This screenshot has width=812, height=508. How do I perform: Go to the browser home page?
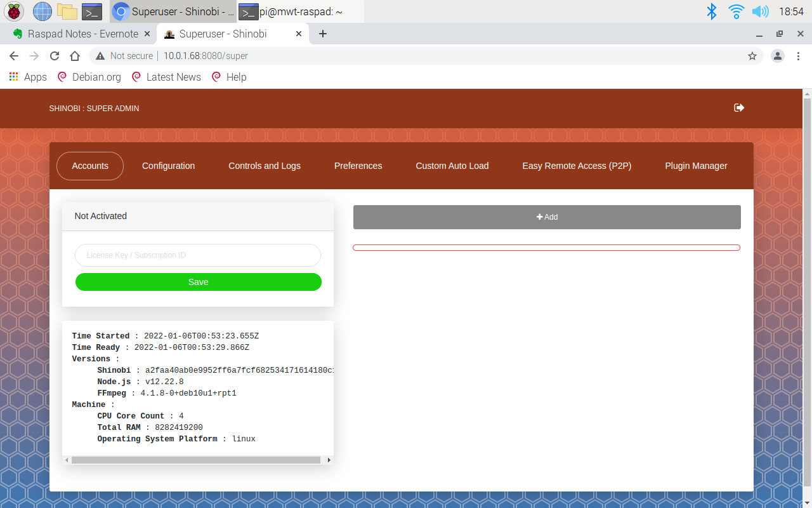pyautogui.click(x=75, y=56)
